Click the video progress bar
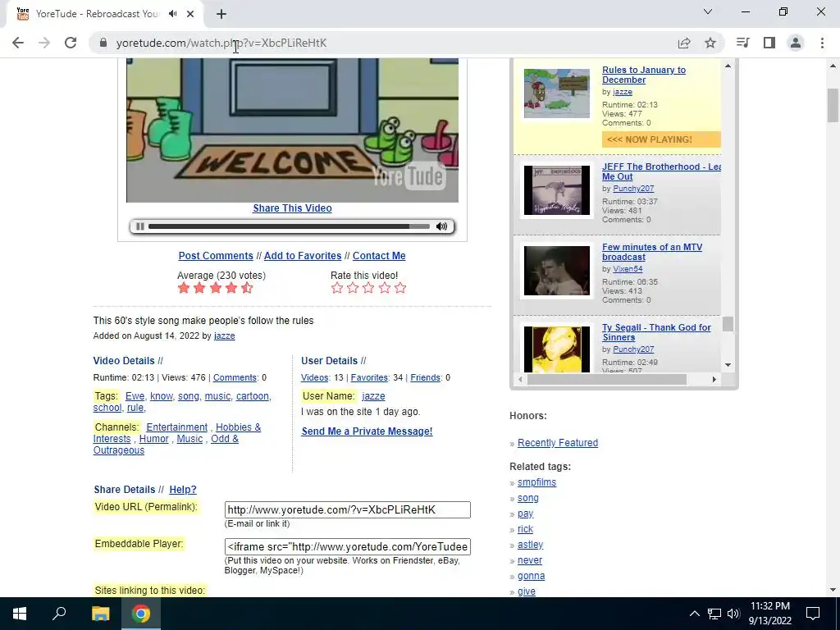The height and width of the screenshot is (630, 840). coord(289,226)
